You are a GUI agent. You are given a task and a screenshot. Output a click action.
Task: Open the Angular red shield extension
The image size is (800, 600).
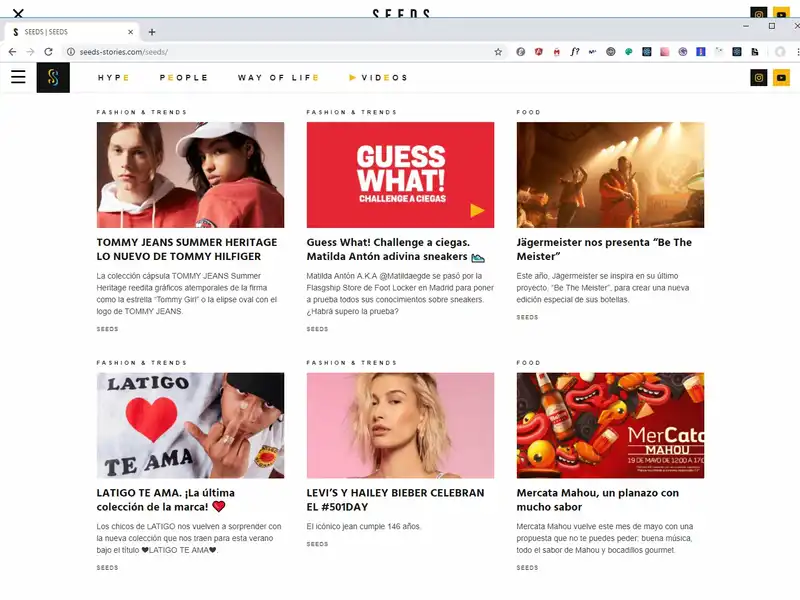point(539,52)
